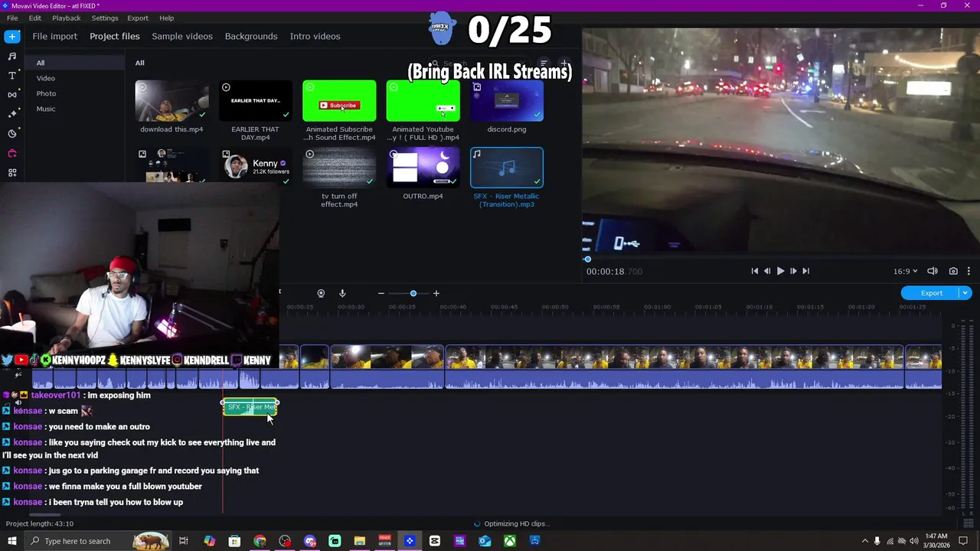Select SFX Riser Metallic mp3 file
Image resolution: width=980 pixels, height=551 pixels.
507,168
